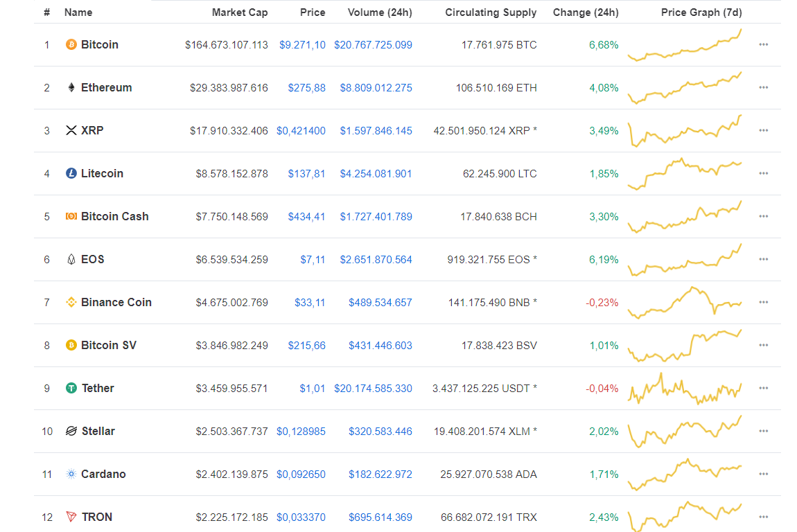Screen dimensions: 797x532
Task: Click XRP price $0,421400
Action: point(301,131)
